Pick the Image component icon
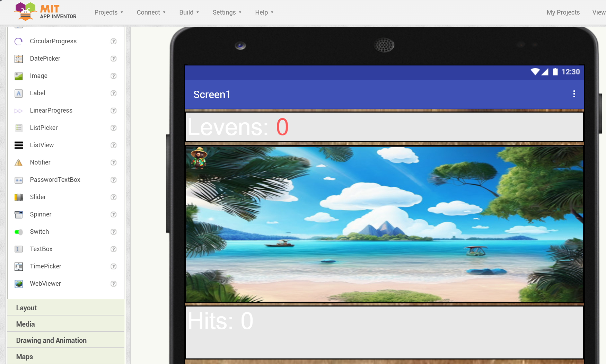The height and width of the screenshot is (364, 606). pos(19,76)
